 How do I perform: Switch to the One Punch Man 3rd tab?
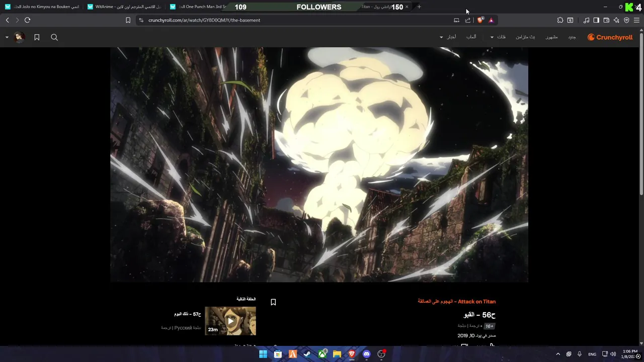(x=198, y=7)
